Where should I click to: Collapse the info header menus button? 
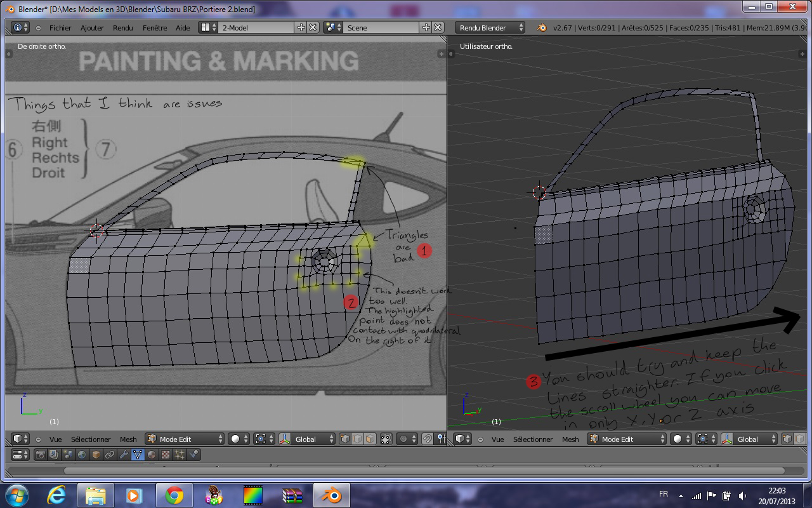click(x=39, y=28)
